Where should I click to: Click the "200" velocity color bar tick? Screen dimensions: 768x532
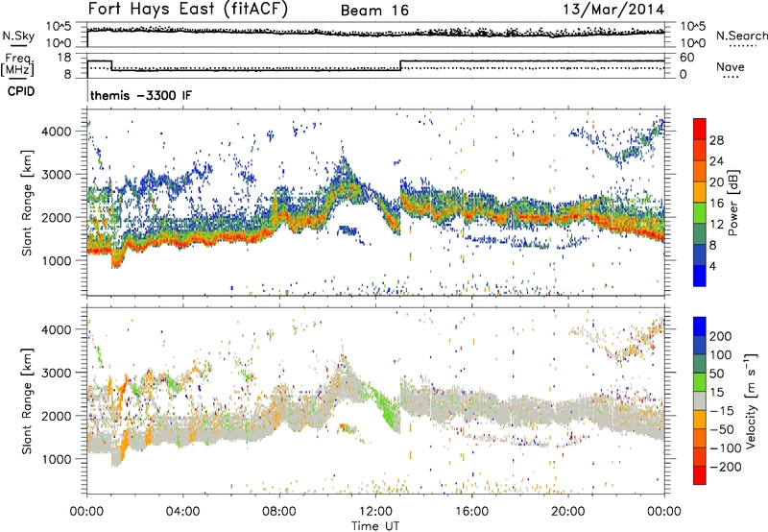721,336
